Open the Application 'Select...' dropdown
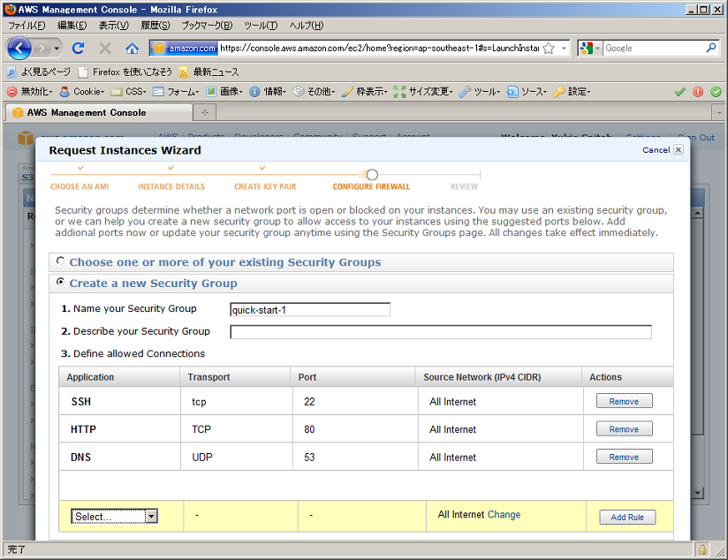Screen dimensions: 728x560 115,517
